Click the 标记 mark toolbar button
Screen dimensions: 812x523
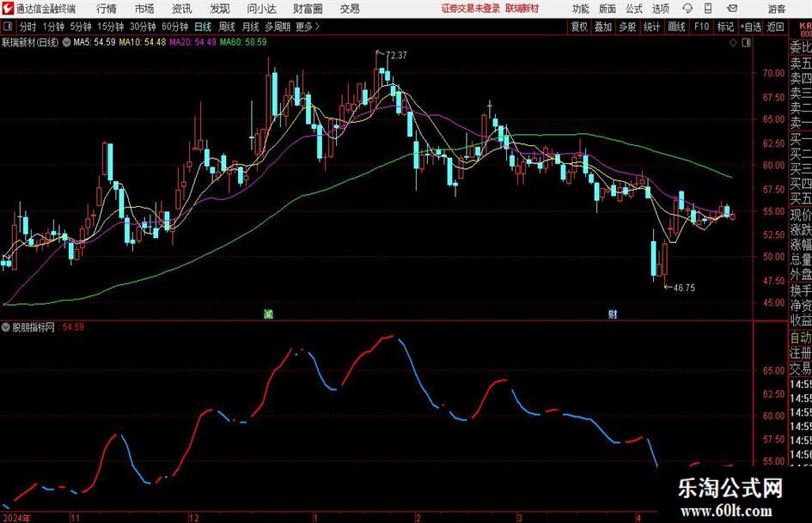tap(725, 27)
